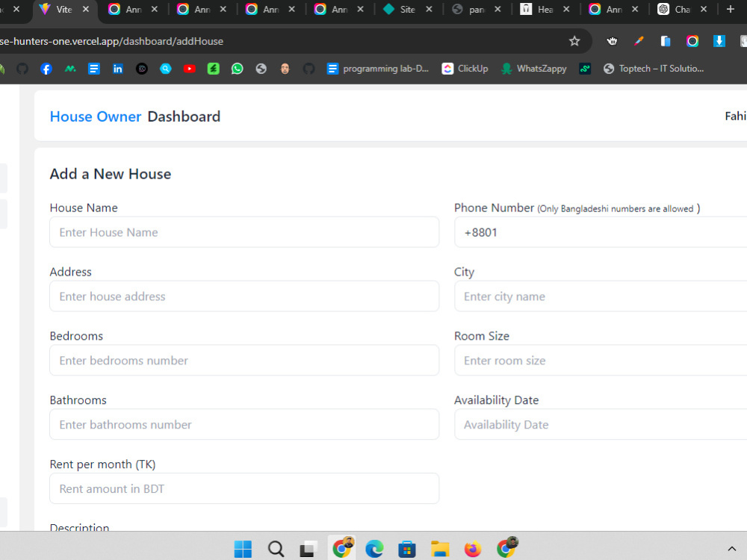Focus the Enter house address field
The height and width of the screenshot is (560, 747).
point(244,296)
